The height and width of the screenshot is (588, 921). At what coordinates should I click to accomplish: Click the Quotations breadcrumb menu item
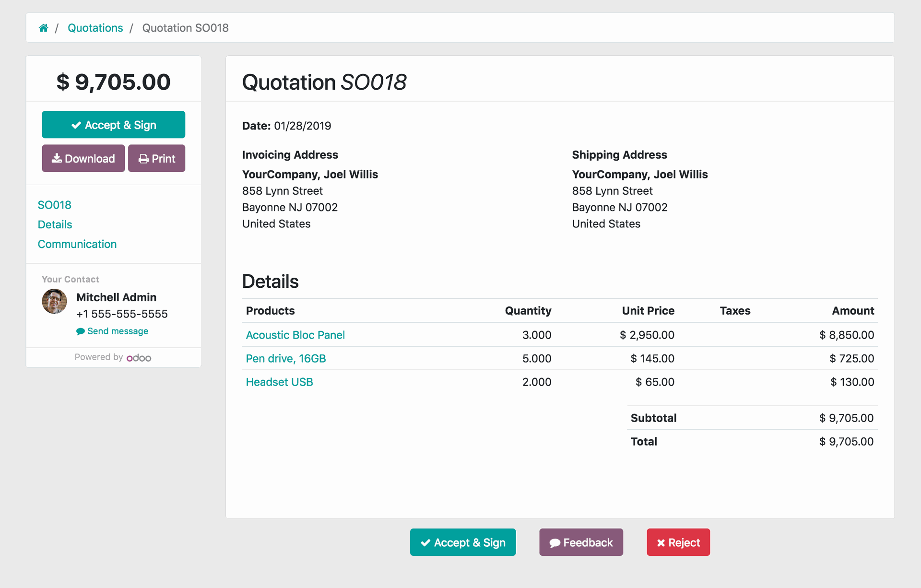95,27
